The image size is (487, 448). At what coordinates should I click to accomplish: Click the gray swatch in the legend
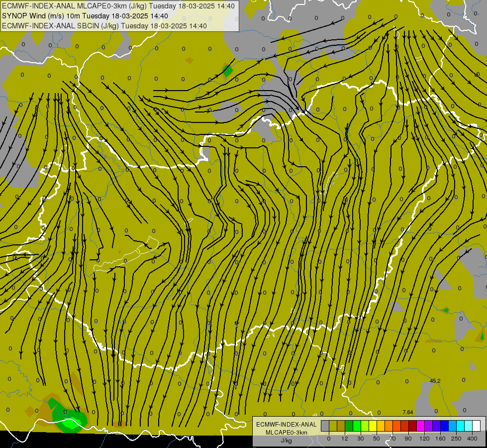click(325, 426)
